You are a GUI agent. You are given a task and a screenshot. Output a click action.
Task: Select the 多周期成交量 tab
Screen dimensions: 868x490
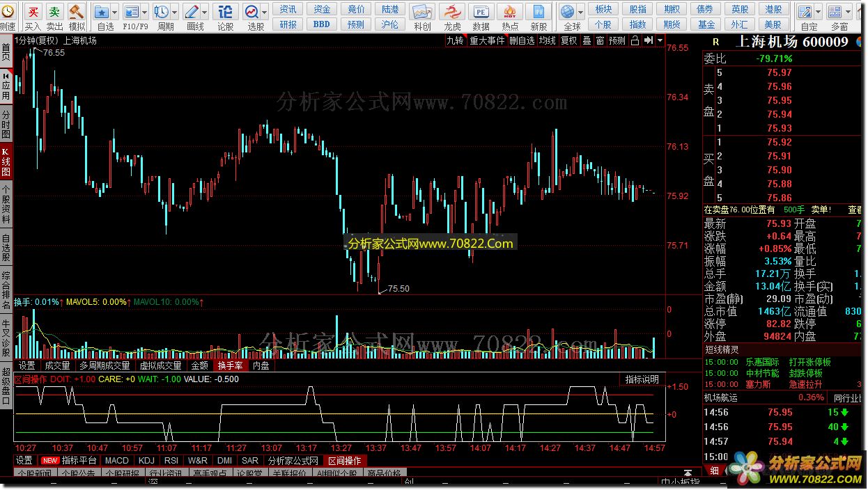[104, 365]
